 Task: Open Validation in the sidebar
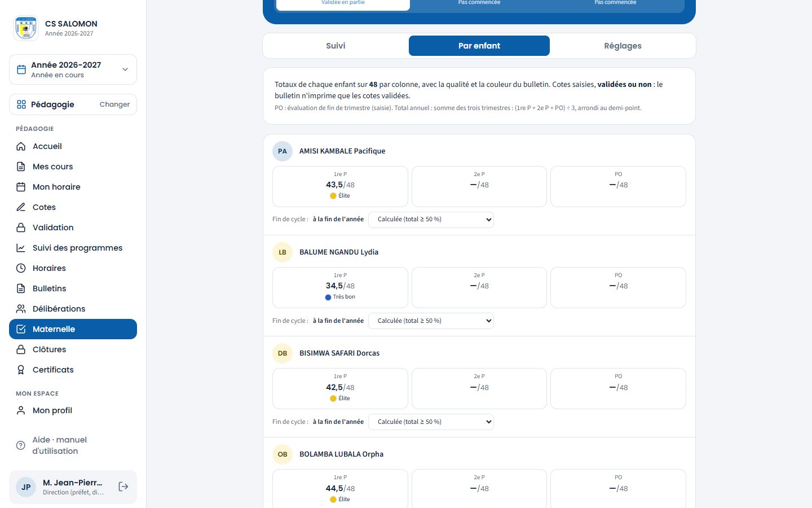[x=73, y=227]
